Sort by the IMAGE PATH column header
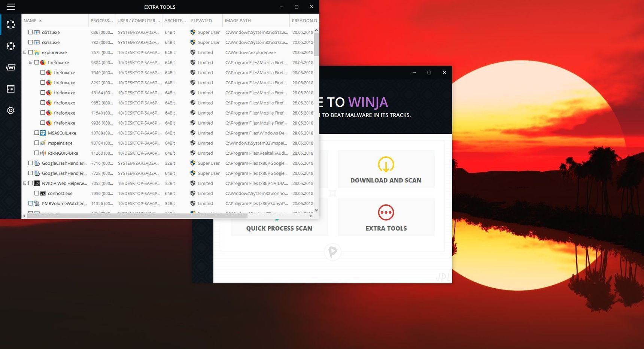644x349 pixels. click(256, 21)
